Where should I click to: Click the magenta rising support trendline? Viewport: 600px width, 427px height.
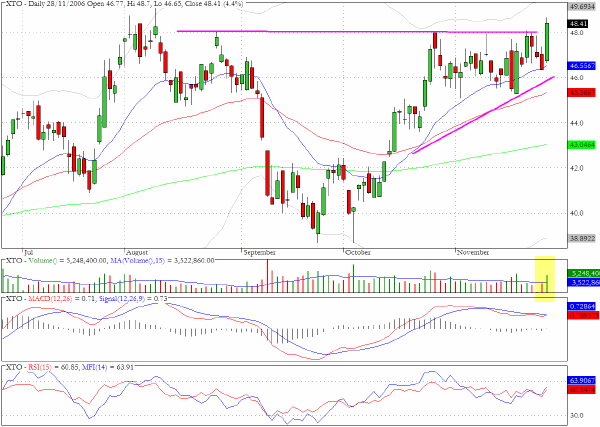coord(483,115)
